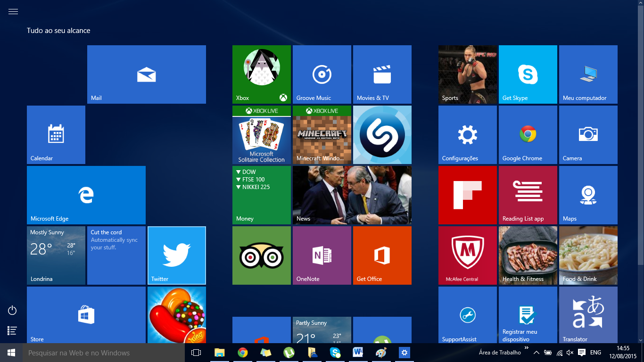Show the All apps list
The width and height of the screenshot is (644, 362).
[13, 331]
